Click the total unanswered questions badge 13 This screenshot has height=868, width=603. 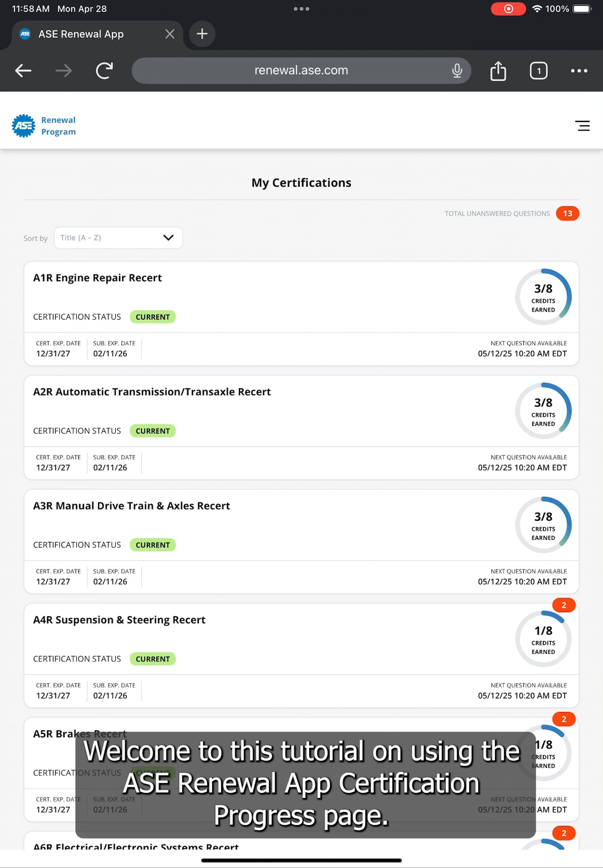[x=567, y=214]
